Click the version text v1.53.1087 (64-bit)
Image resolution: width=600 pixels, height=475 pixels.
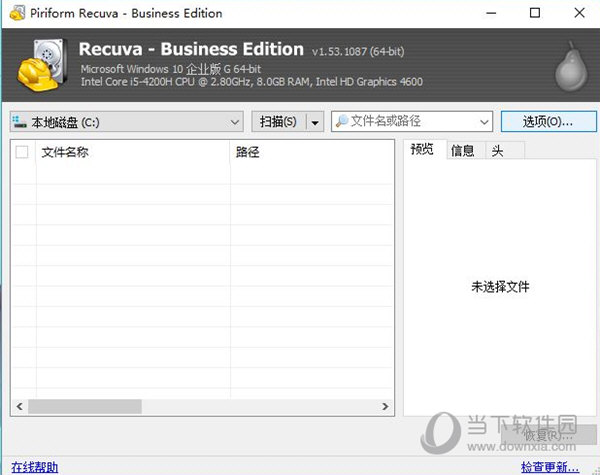(358, 51)
